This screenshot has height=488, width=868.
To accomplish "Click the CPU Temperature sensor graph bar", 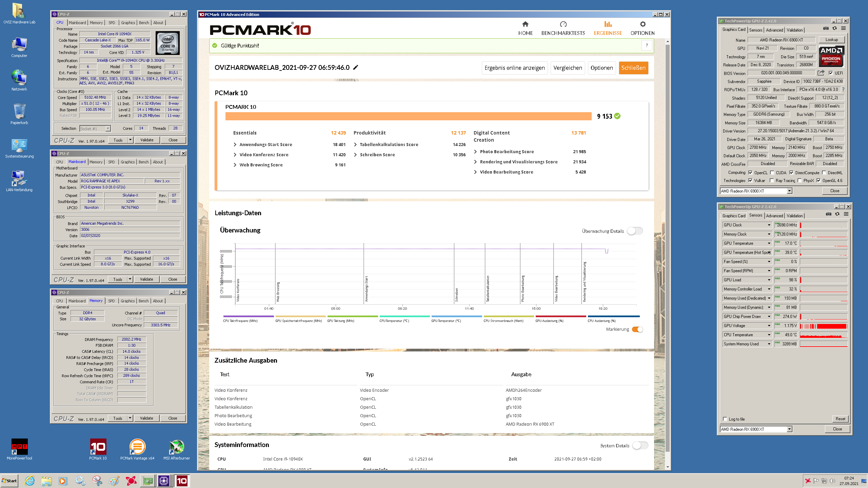I will [x=824, y=335].
